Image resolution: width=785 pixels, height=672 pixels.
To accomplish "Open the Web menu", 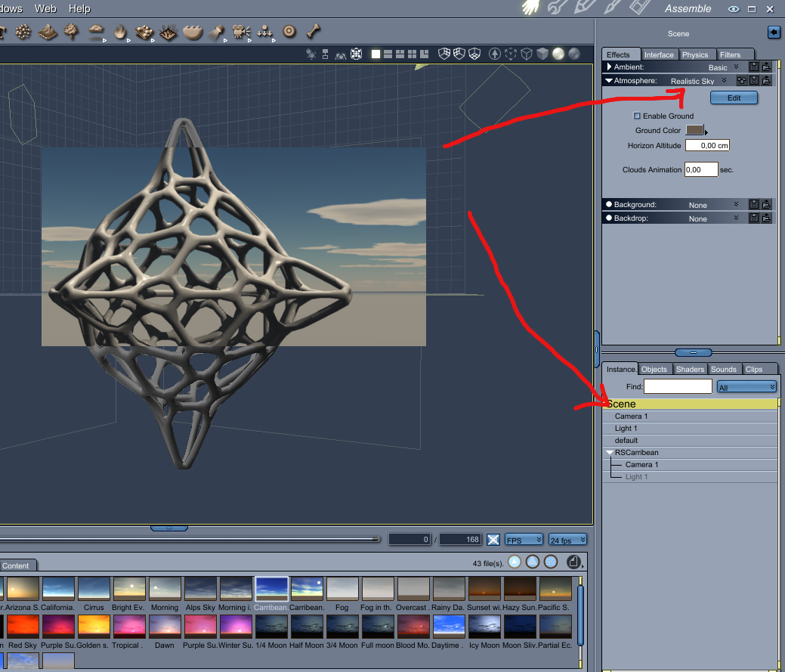I will [45, 8].
